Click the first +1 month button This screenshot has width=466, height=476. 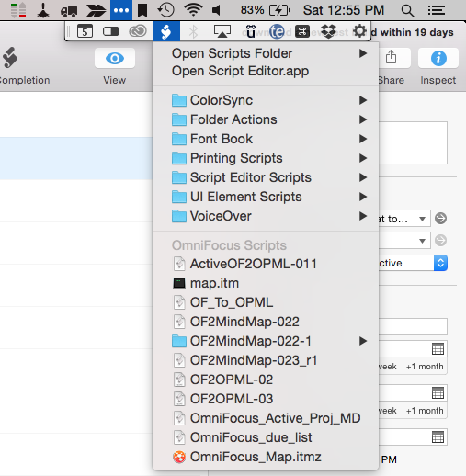point(425,367)
